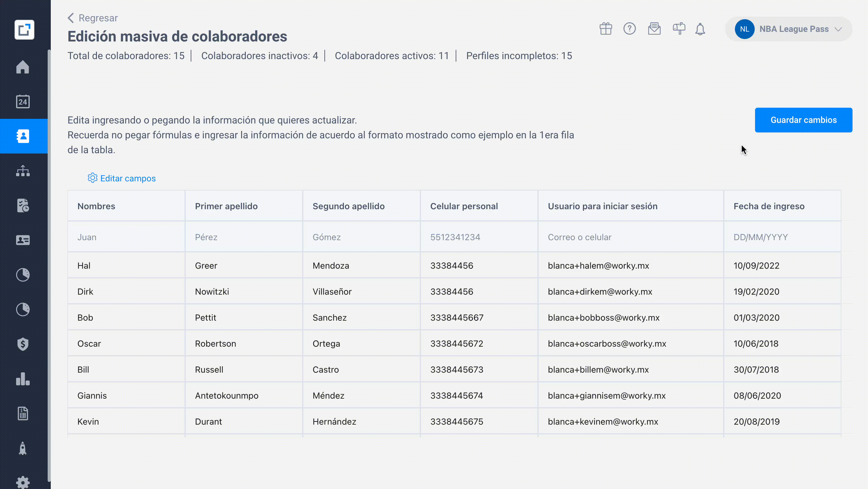Open the reports/analytics sidebar icon

pos(23,379)
